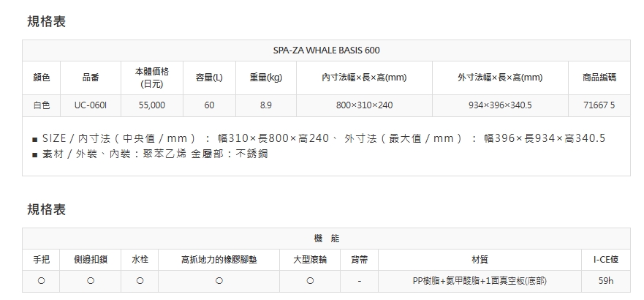Select the PP樹脂 material description cell
Screen dimensions: 644x300
(x=480, y=281)
